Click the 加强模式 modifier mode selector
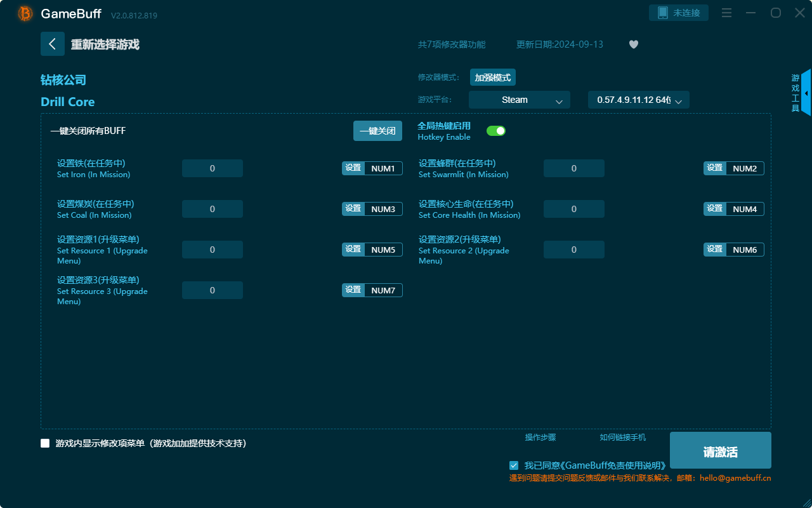 492,77
